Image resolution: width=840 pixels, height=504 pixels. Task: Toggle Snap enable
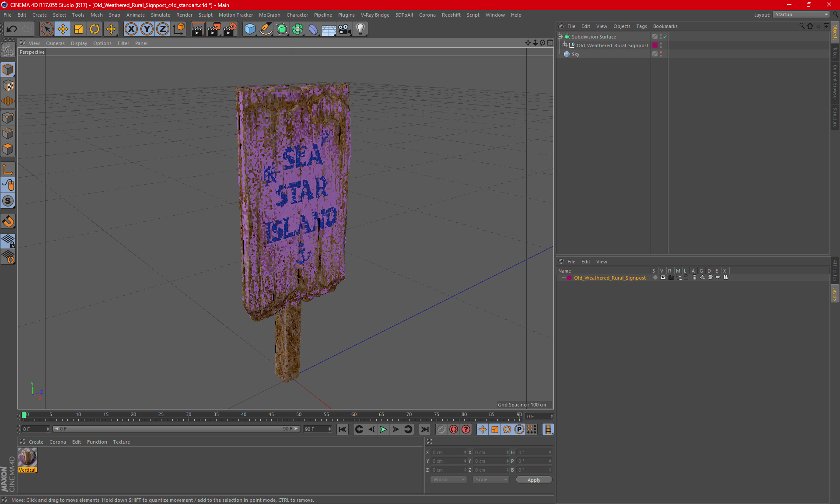pyautogui.click(x=8, y=201)
